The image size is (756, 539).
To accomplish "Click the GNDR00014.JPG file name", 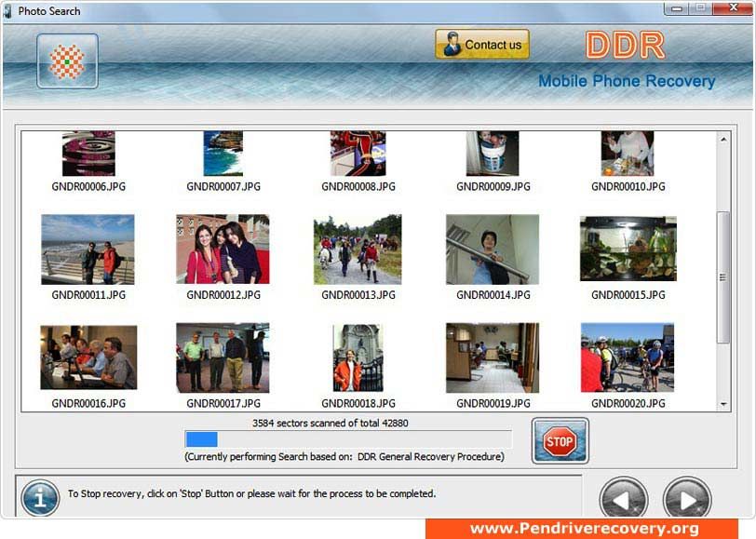I will 493,295.
